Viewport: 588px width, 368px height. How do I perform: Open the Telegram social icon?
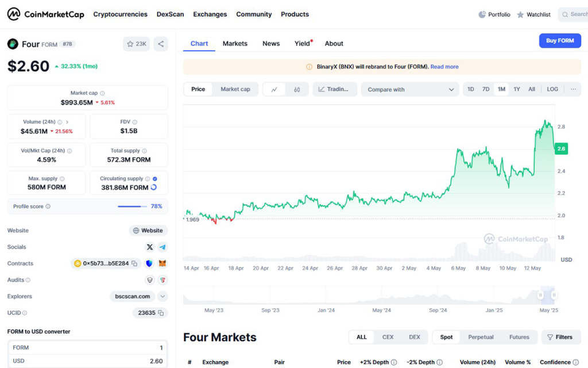(x=163, y=247)
